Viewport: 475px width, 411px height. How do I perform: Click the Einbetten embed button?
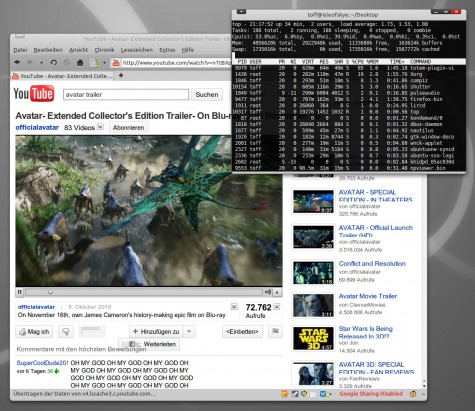tap(242, 332)
